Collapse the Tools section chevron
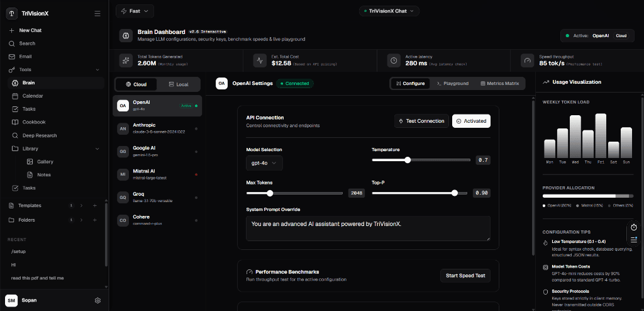 97,70
